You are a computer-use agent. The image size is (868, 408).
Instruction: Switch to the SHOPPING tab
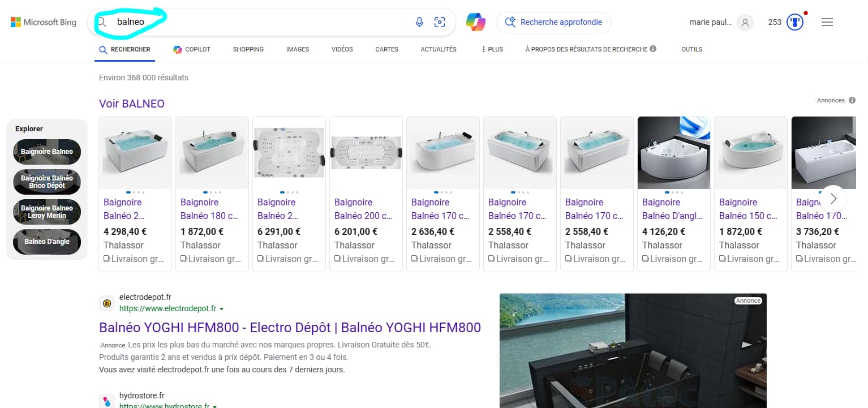click(248, 49)
